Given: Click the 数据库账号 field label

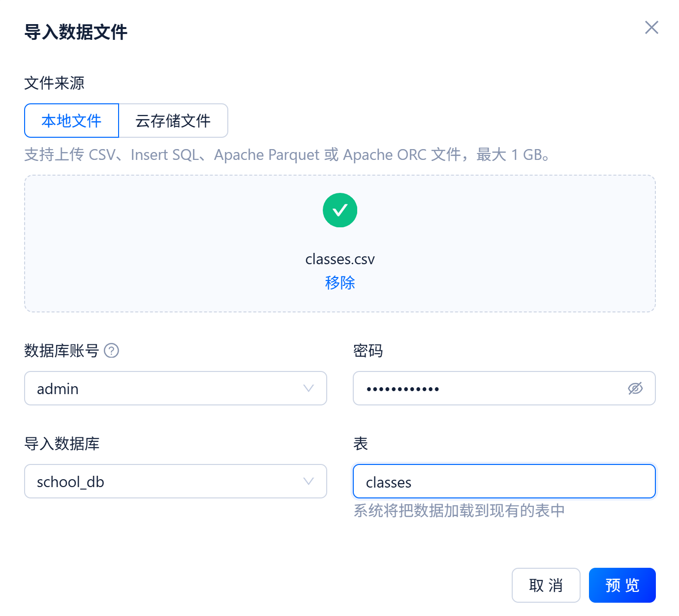Looking at the screenshot, I should [62, 351].
